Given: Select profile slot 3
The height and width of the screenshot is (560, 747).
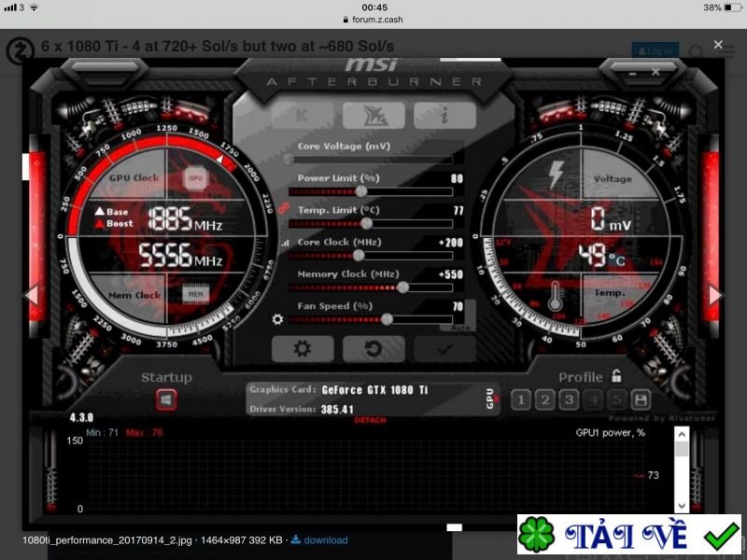Looking at the screenshot, I should [x=569, y=400].
